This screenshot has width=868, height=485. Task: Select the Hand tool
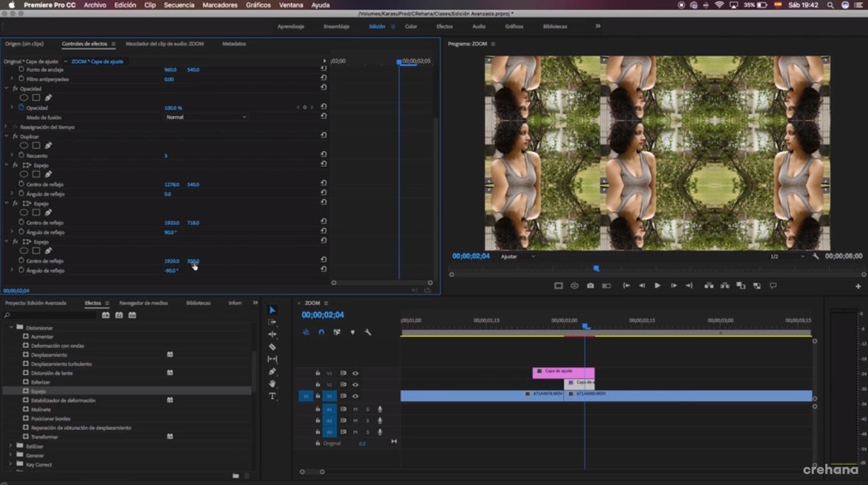[x=272, y=384]
